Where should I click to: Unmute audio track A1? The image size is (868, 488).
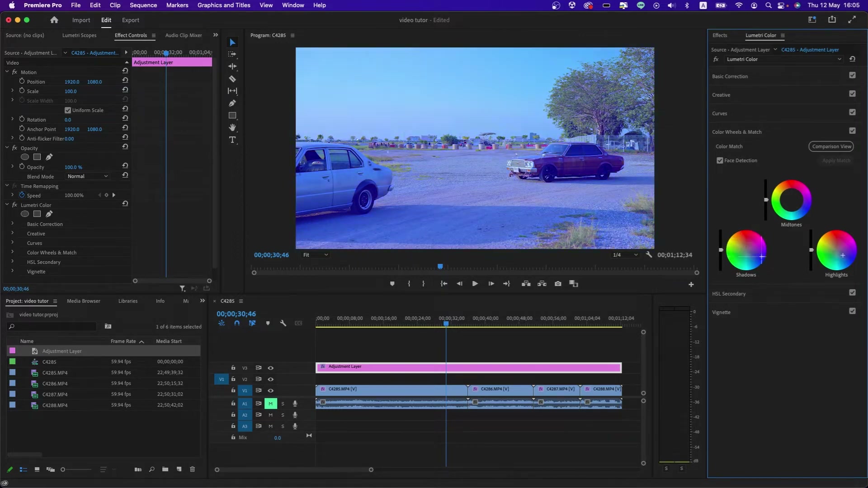point(270,404)
